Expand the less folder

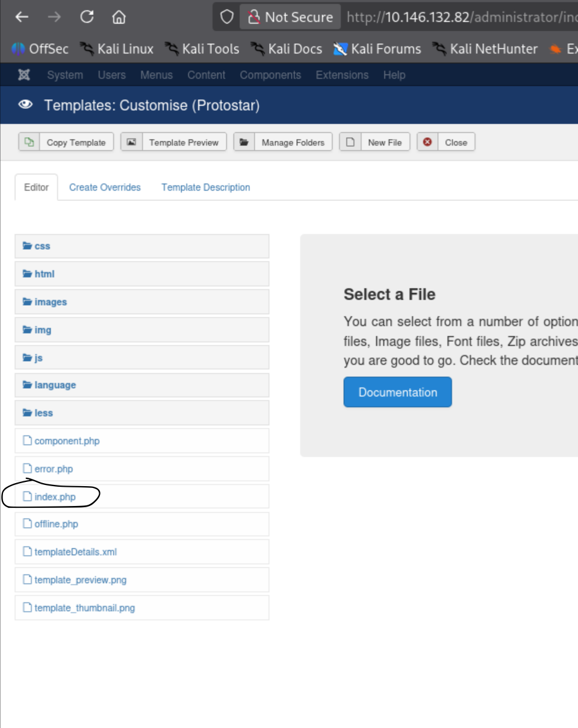[x=142, y=413]
